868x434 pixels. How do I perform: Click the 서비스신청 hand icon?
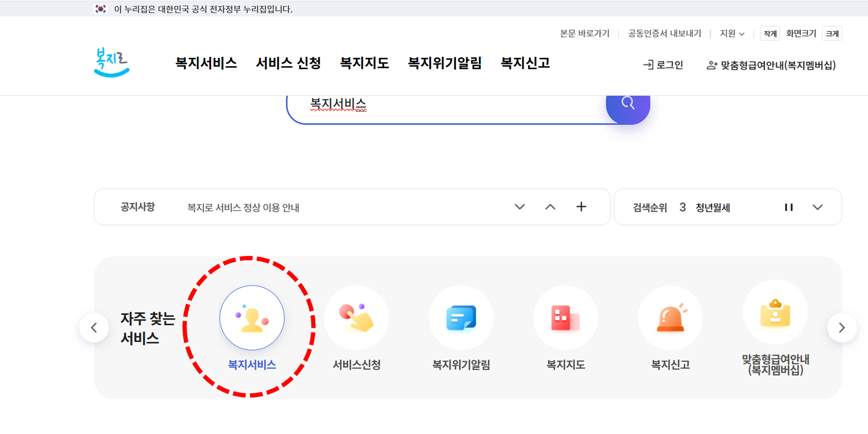coord(357,318)
